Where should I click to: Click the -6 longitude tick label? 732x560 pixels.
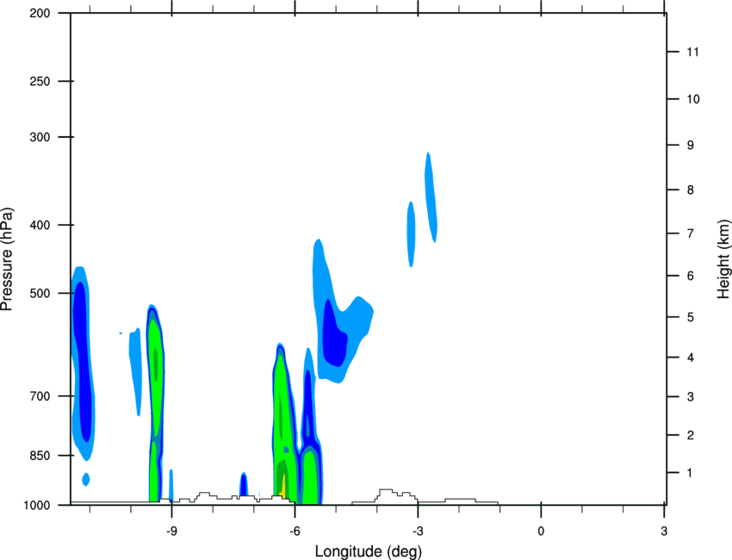295,531
